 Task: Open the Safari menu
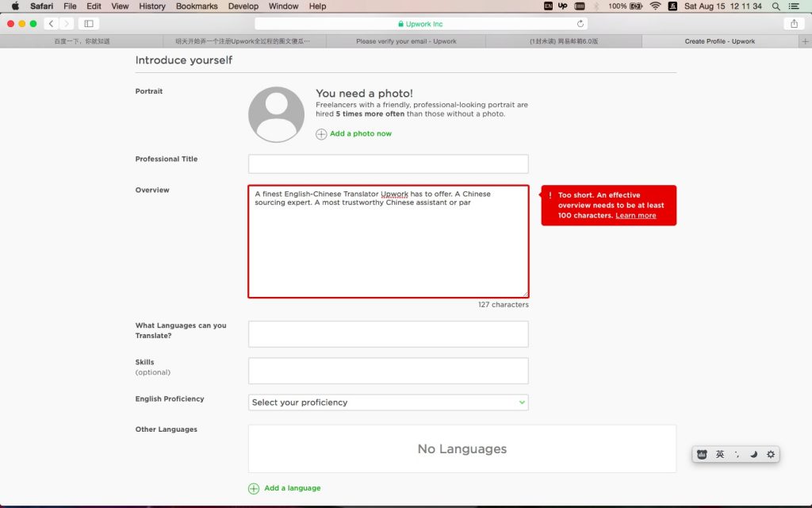(41, 6)
